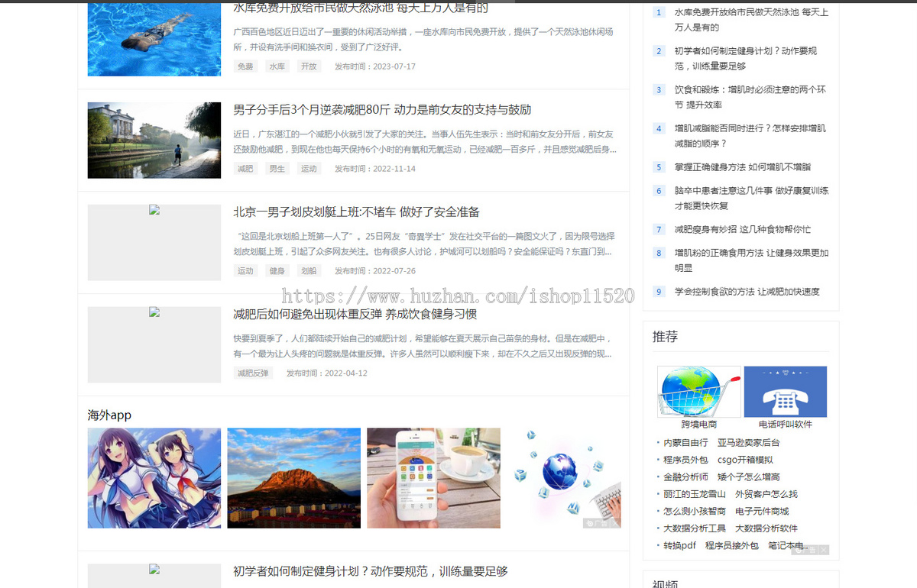
Task: Open the swimmer thumbnail for 水库 article
Action: [x=154, y=38]
